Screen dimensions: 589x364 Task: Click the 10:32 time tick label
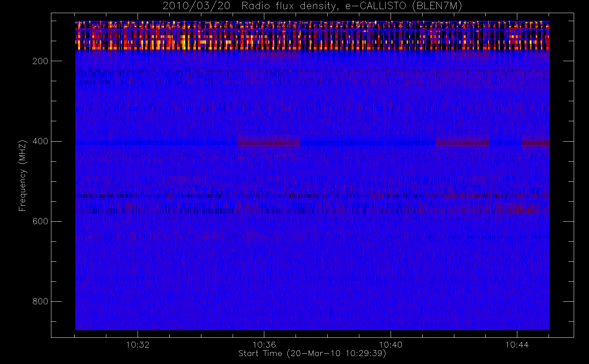point(138,345)
